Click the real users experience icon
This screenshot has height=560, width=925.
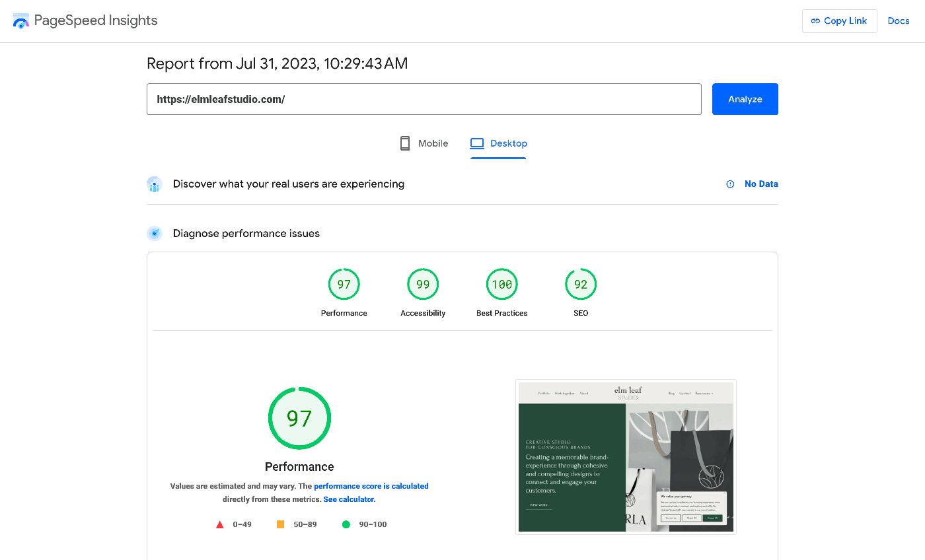coord(155,184)
